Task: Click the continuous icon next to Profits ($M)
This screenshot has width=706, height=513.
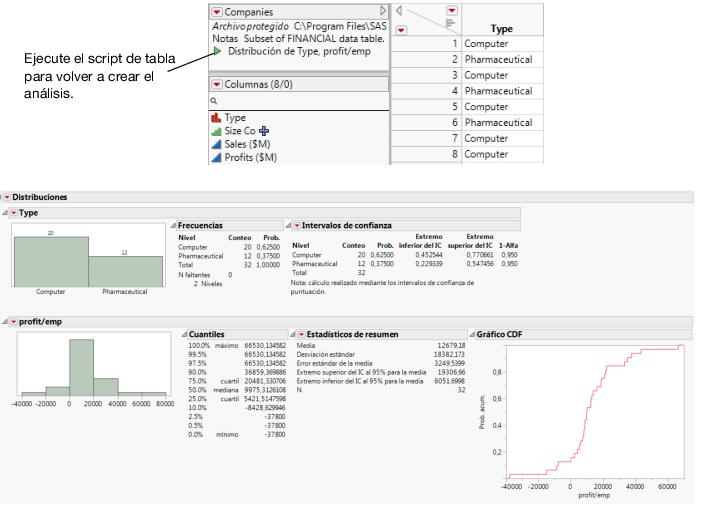Action: point(216,157)
